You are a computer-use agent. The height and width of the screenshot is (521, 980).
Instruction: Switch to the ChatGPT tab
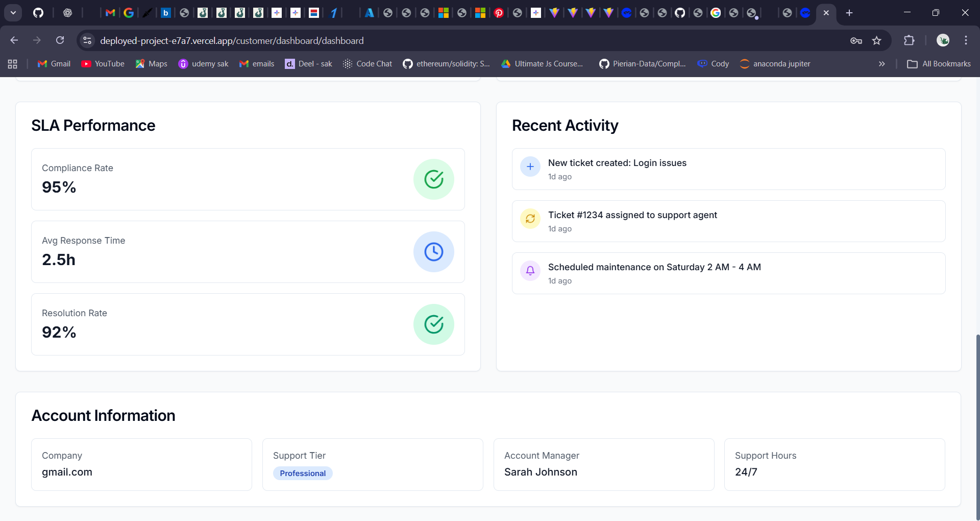click(x=67, y=13)
